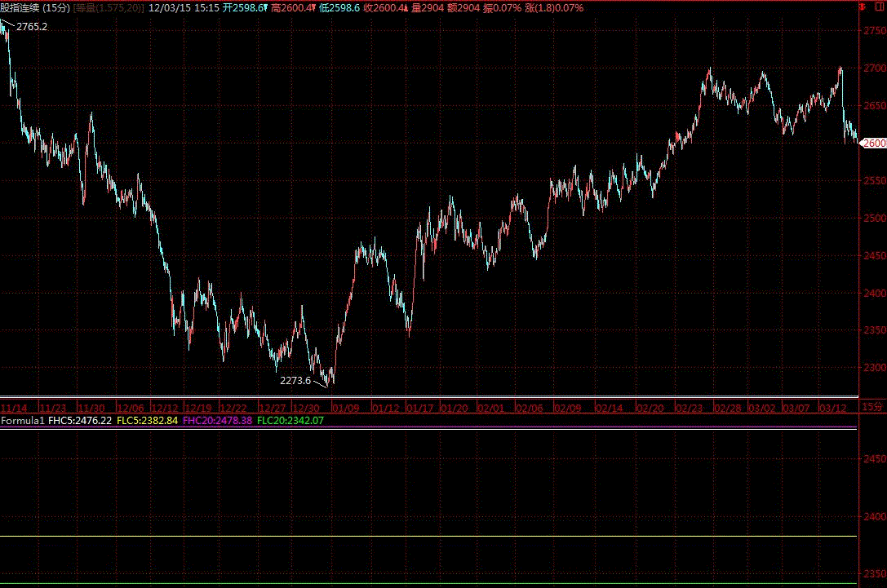Click the 2400 level on indicator axis
The image size is (887, 588).
click(873, 516)
